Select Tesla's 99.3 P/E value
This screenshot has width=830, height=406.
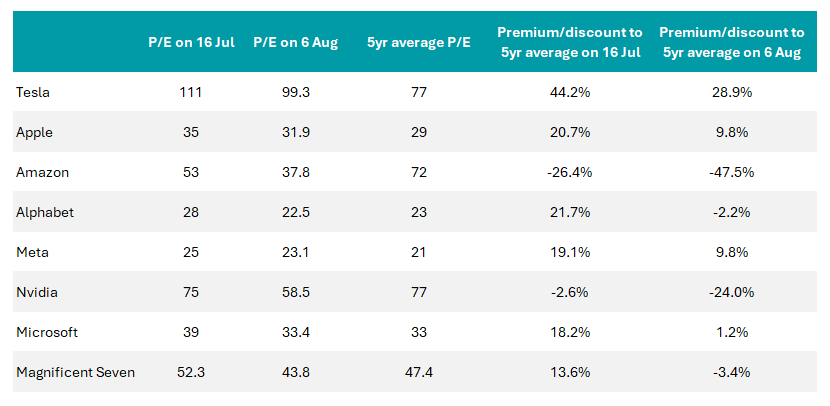click(295, 91)
